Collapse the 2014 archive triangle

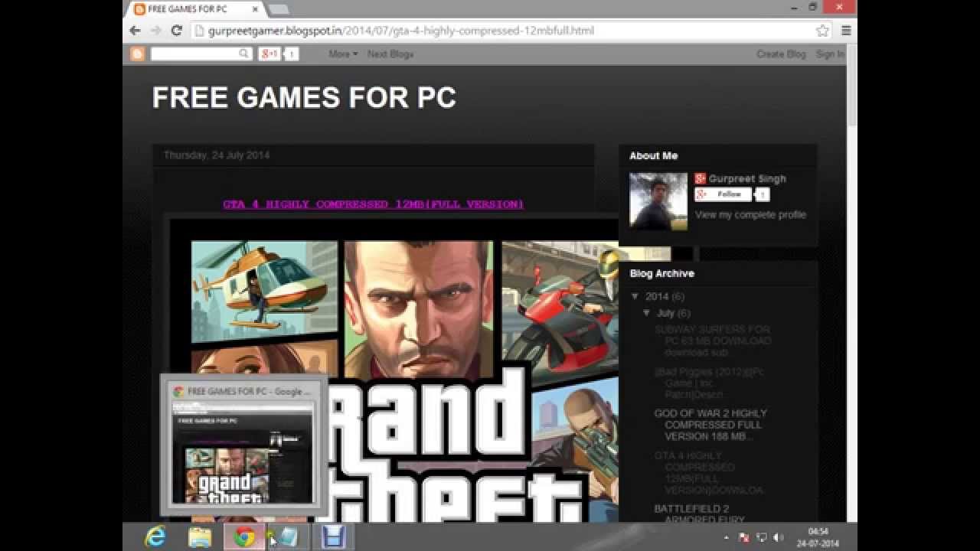(x=635, y=296)
